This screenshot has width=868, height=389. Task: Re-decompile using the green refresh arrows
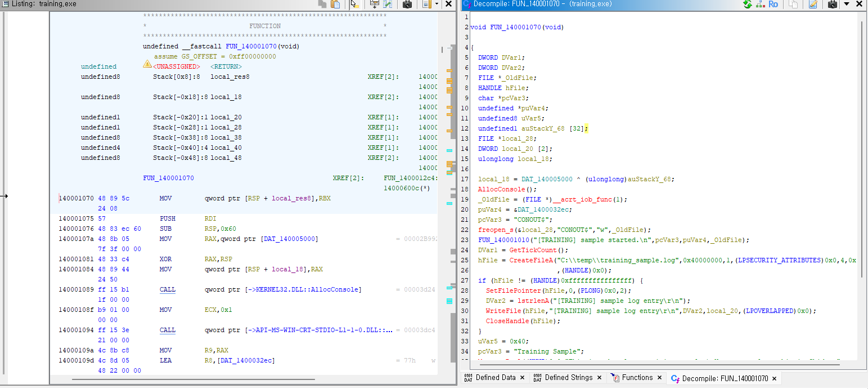[x=747, y=5]
